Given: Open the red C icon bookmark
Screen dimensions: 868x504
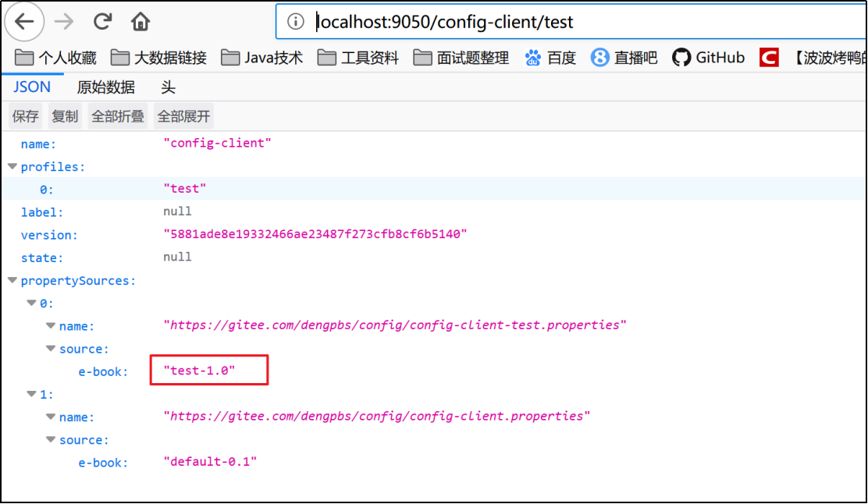Looking at the screenshot, I should coord(769,58).
